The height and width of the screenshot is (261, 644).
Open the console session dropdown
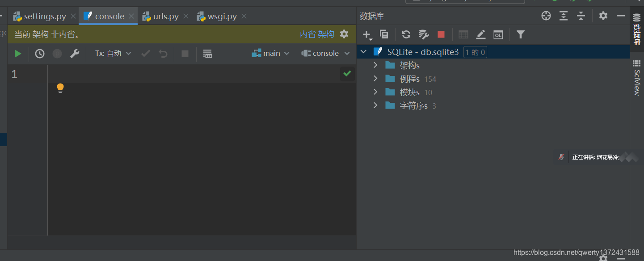click(x=326, y=54)
